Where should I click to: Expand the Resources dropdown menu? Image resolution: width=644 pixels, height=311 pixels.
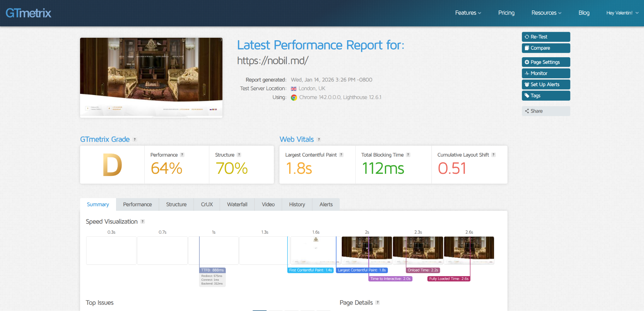pyautogui.click(x=546, y=13)
